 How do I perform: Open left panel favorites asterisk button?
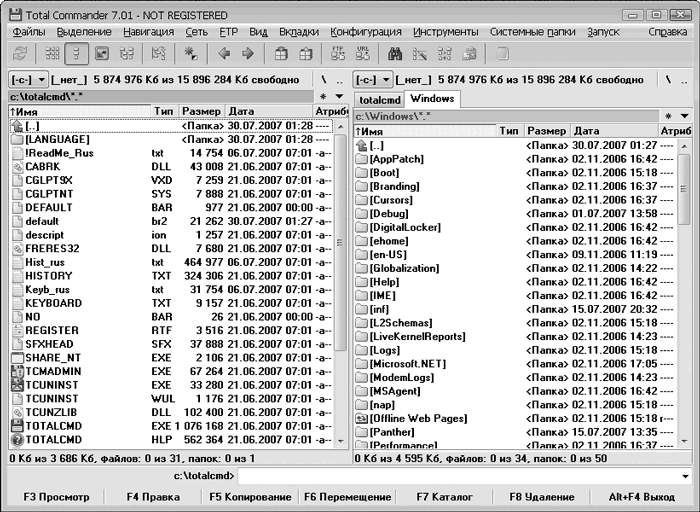(324, 96)
